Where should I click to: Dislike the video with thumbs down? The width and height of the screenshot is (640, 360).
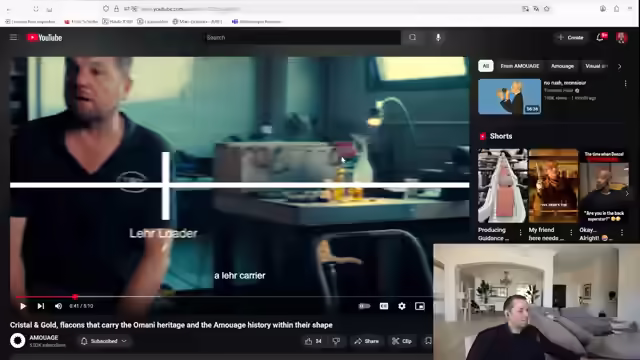pos(336,341)
